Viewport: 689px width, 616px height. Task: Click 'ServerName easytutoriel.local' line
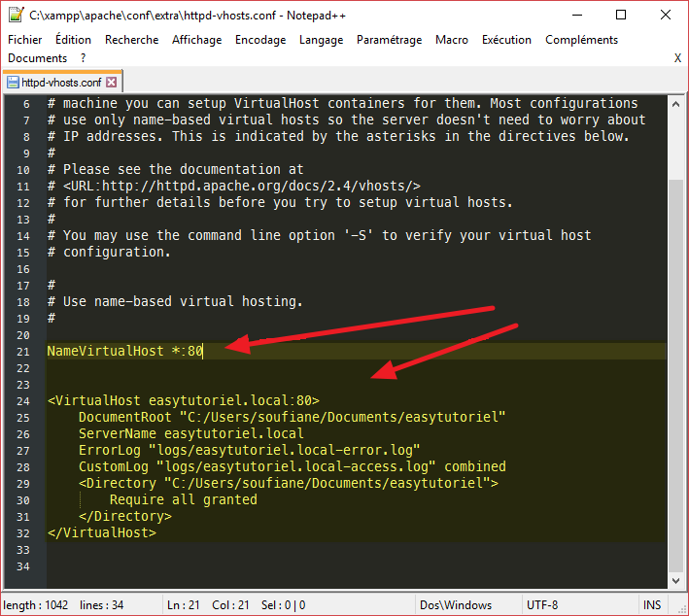pyautogui.click(x=191, y=433)
